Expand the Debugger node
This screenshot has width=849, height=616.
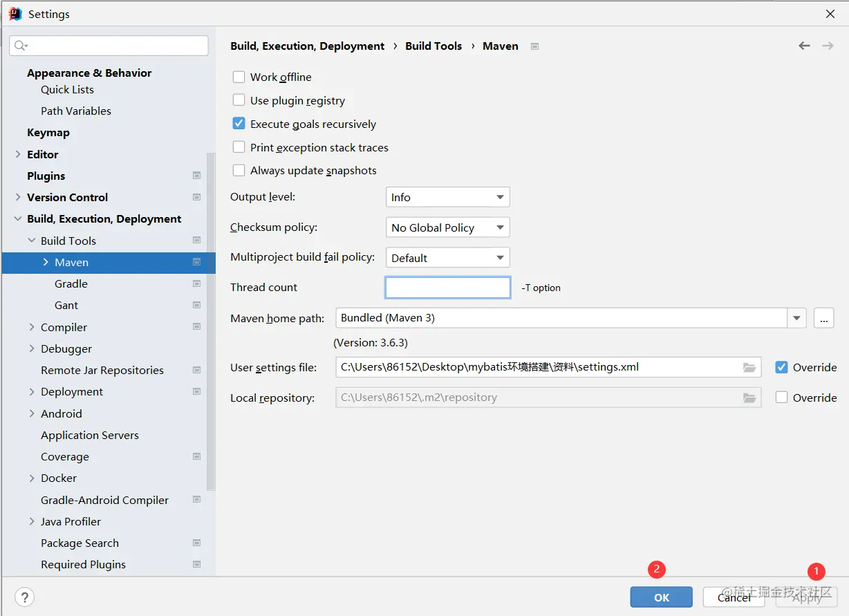[x=32, y=348]
